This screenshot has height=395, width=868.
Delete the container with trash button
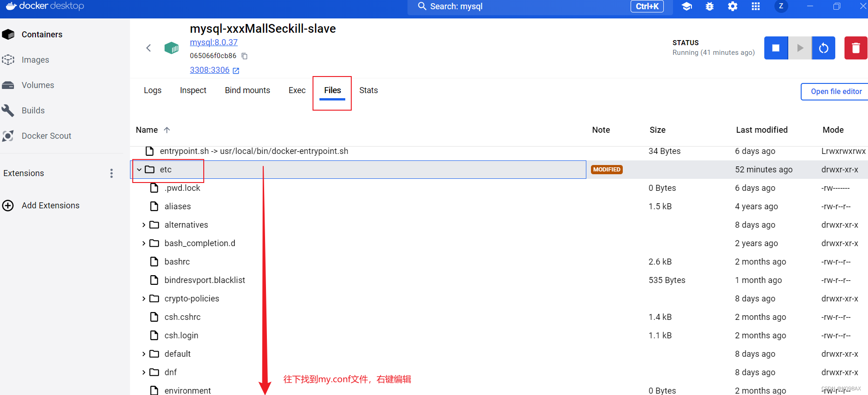pos(856,48)
